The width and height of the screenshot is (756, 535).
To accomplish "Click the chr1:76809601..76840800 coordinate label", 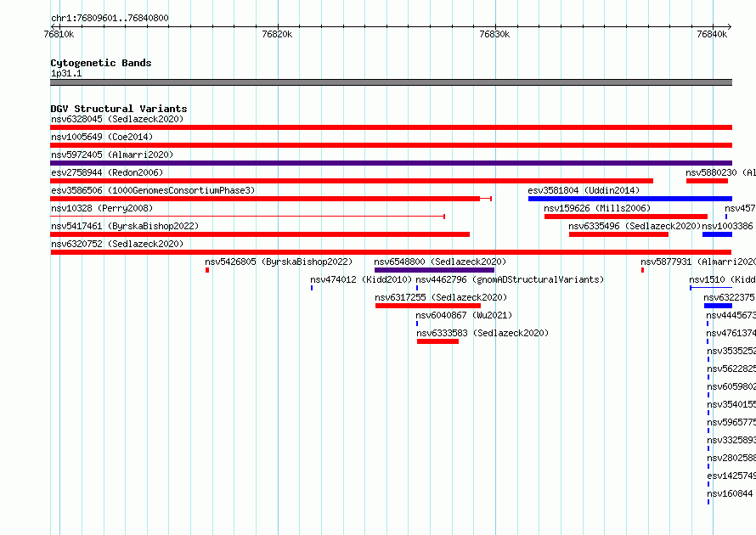I will pyautogui.click(x=110, y=18).
